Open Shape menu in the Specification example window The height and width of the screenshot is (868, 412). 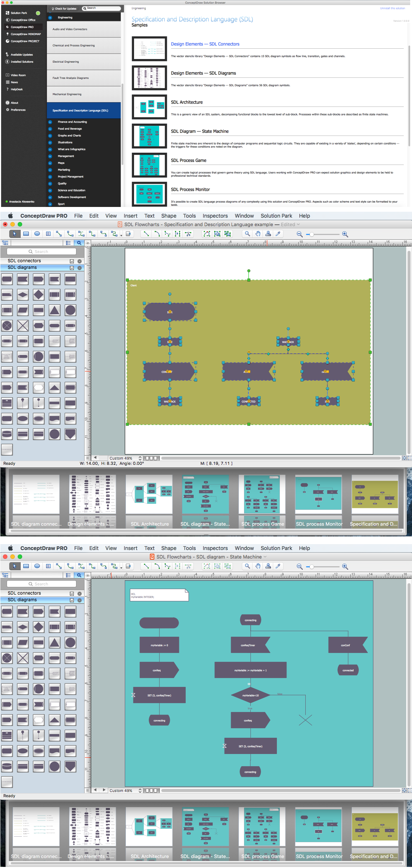tap(169, 216)
